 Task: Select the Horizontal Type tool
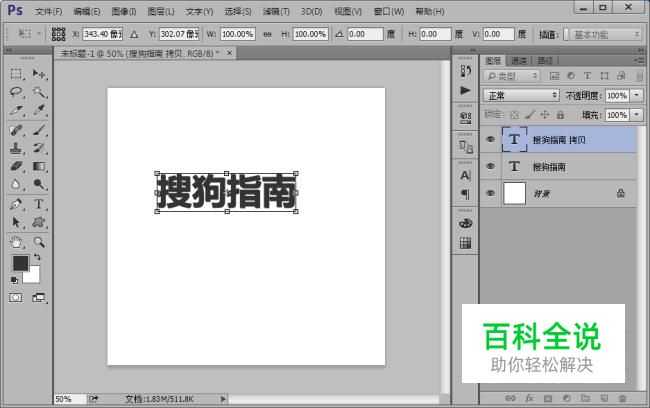coord(39,204)
